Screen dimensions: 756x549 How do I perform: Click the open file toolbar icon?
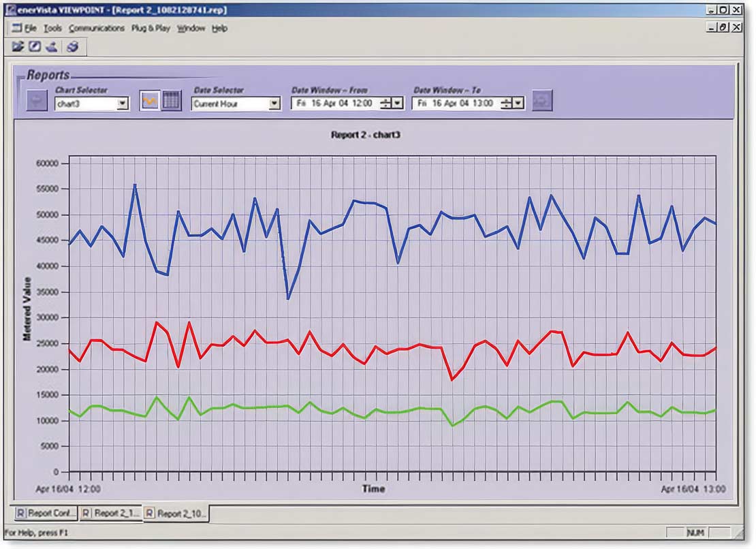coord(18,46)
